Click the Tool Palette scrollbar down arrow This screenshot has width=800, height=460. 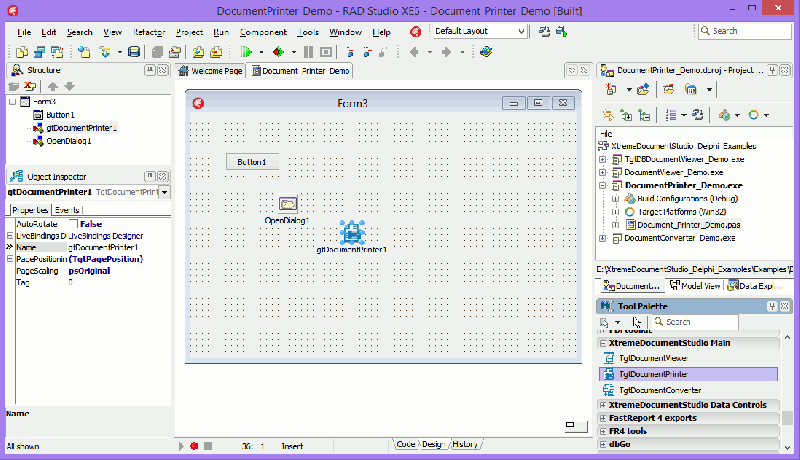(787, 447)
